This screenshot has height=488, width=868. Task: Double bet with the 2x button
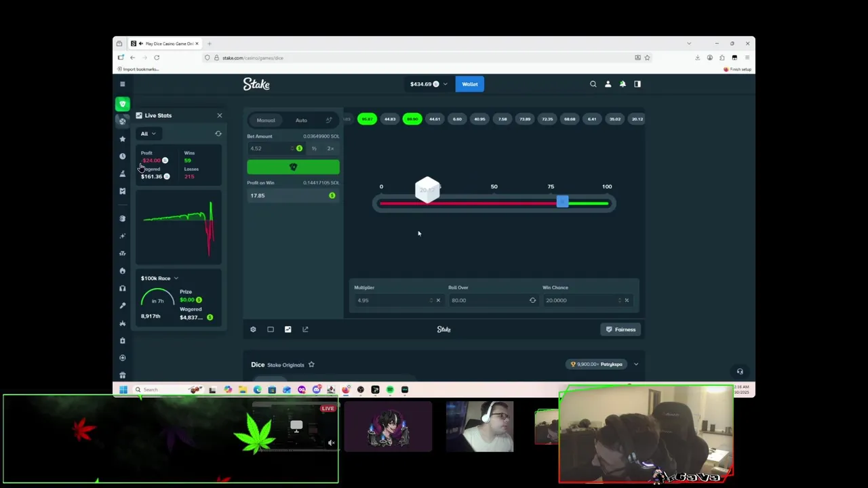coord(330,148)
